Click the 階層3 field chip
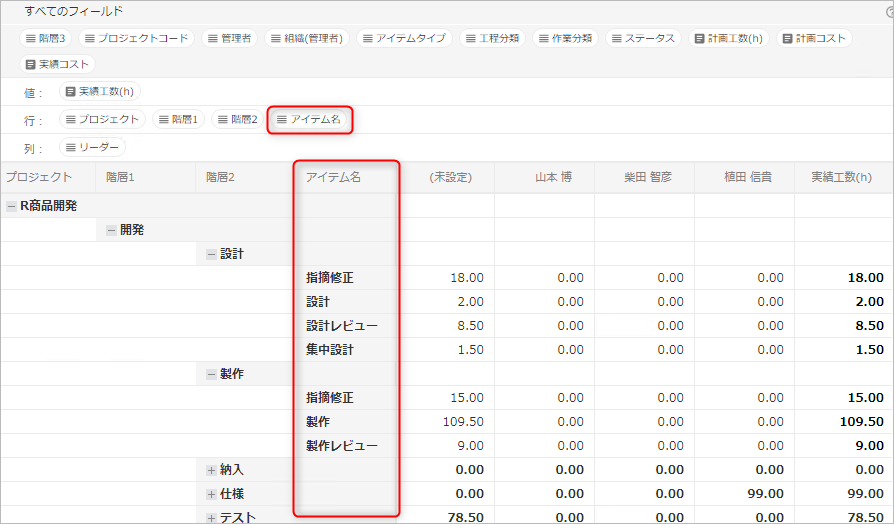This screenshot has width=894, height=524. pos(47,38)
